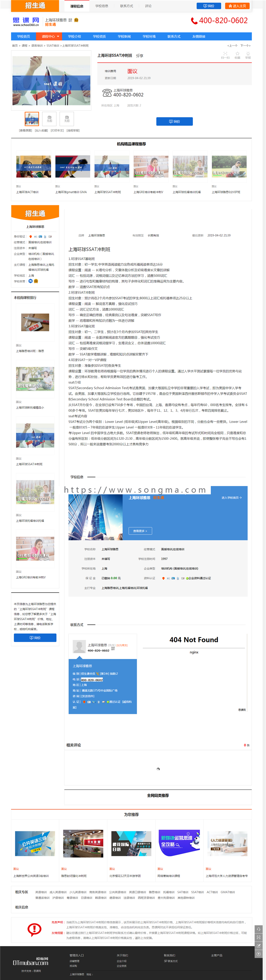266x980 pixels.
Task: Click the 加为商友 link
Action: click(122, 645)
